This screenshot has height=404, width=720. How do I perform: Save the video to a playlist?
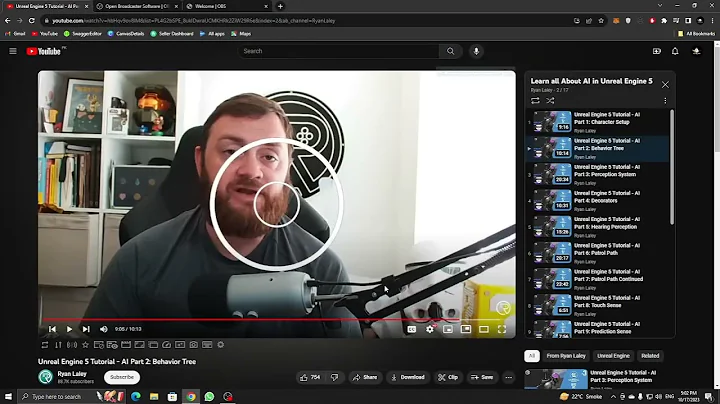click(x=482, y=377)
